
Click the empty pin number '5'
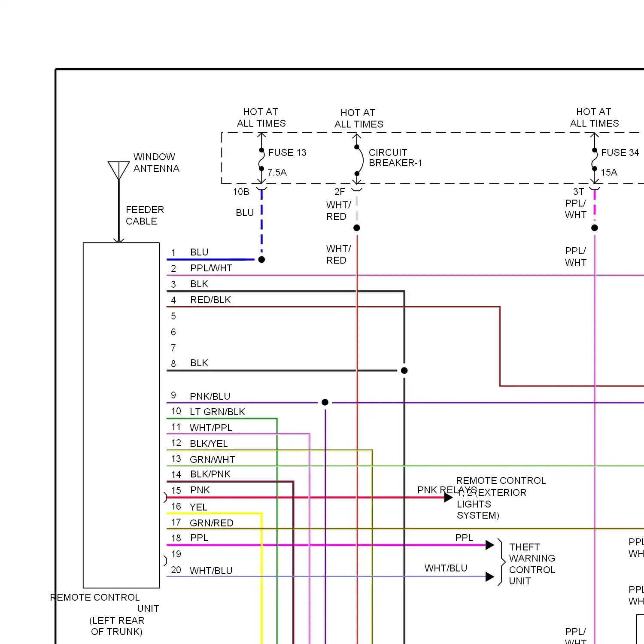pyautogui.click(x=173, y=316)
